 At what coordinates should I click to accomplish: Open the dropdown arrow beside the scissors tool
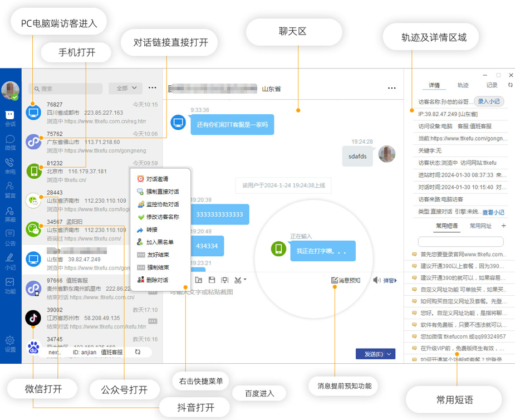pyautogui.click(x=245, y=280)
